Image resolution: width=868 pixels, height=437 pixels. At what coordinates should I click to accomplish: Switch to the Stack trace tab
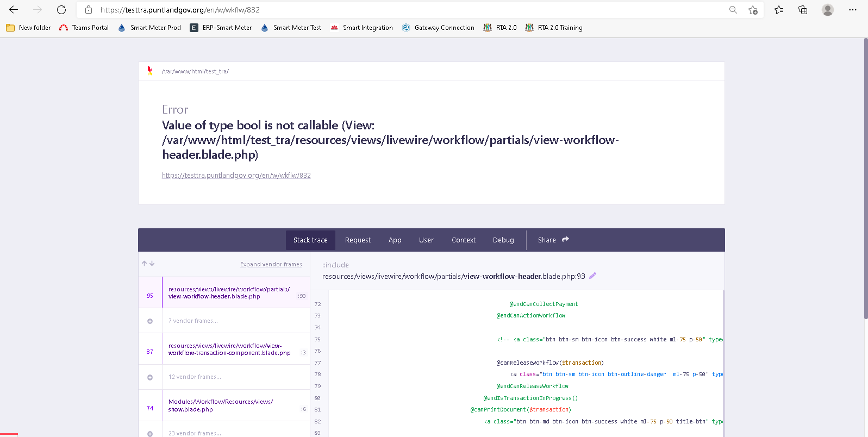click(310, 240)
